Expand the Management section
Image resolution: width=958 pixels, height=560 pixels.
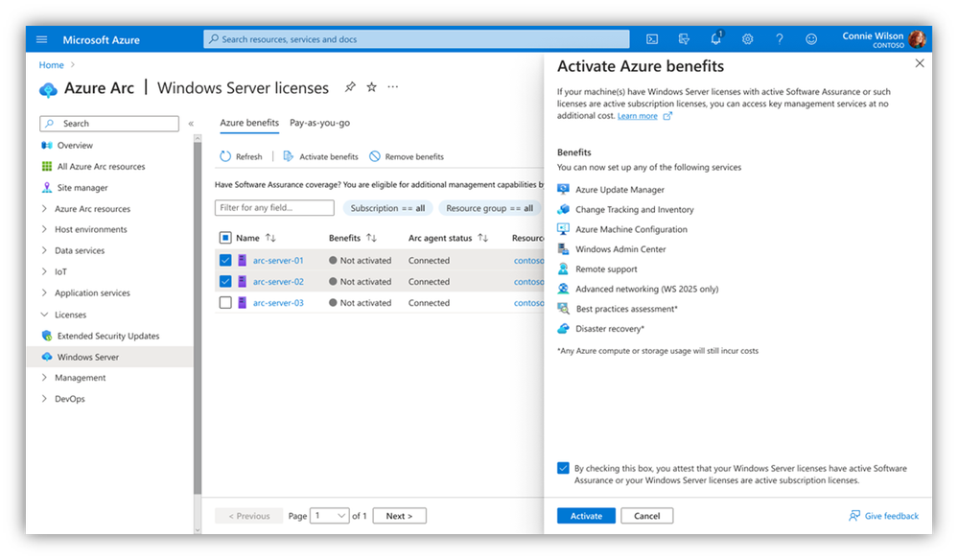(44, 378)
